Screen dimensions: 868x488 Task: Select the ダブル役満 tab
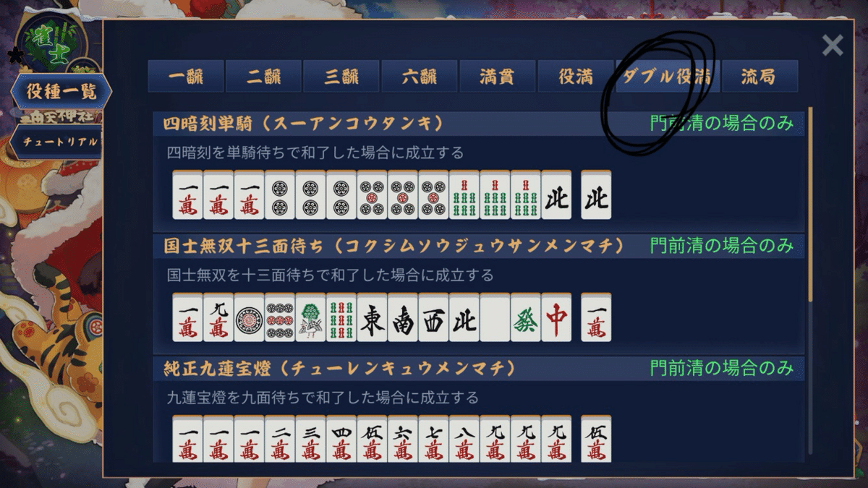(x=668, y=76)
